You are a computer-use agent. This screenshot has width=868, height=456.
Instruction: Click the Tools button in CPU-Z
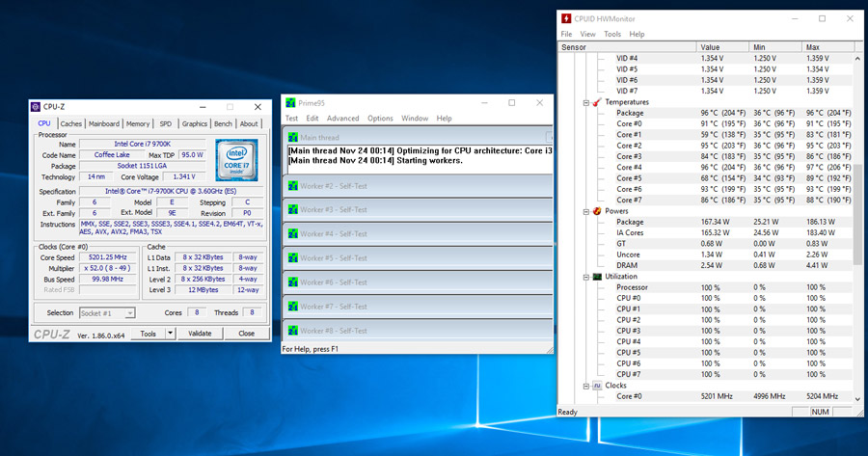click(149, 334)
